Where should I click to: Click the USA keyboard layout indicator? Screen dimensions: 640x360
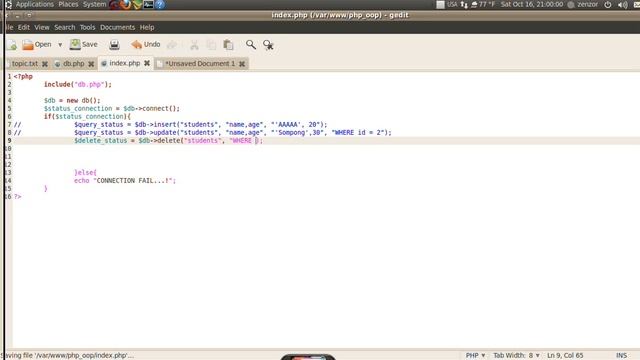click(x=452, y=4)
